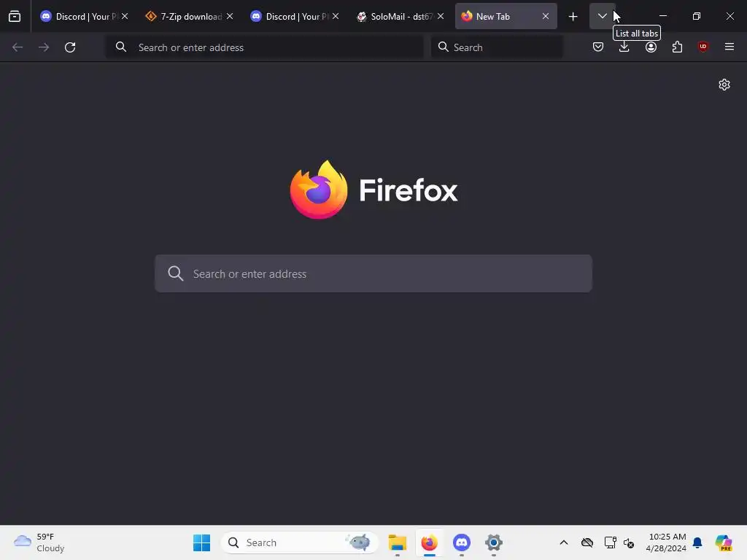Screen dimensions: 747x560
Task: Open the Downloads panel
Action: pos(624,47)
